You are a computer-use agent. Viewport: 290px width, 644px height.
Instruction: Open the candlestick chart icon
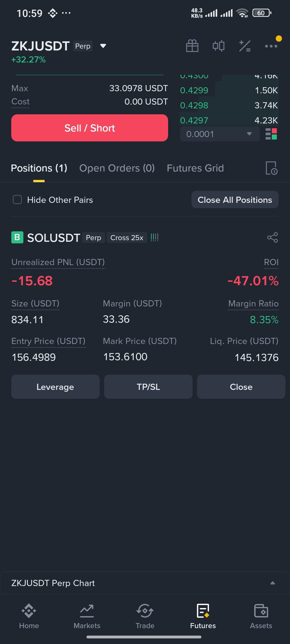(x=218, y=46)
